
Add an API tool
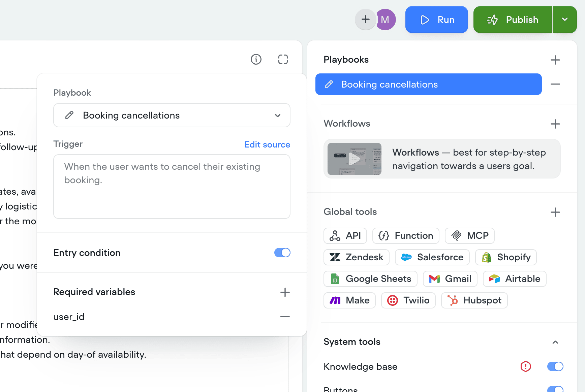coord(345,236)
